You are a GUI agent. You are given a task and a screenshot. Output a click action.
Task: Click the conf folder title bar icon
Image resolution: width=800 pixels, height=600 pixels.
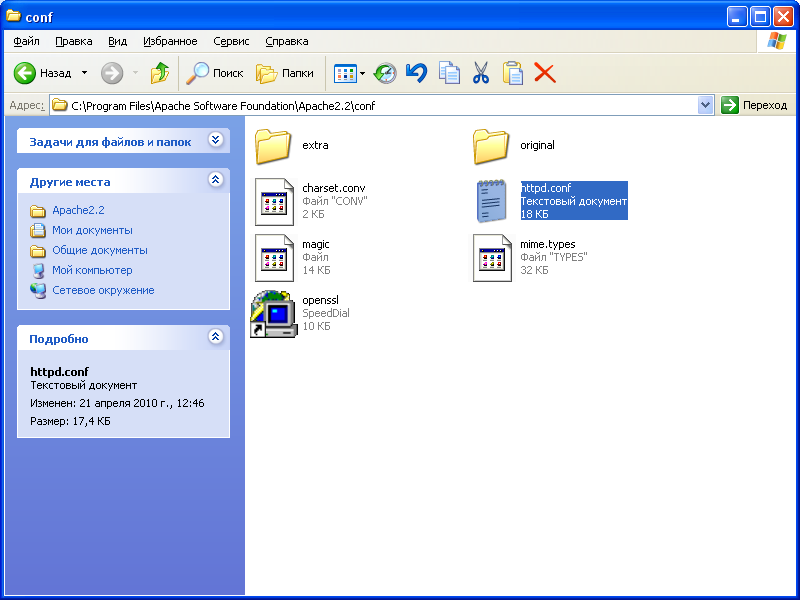(x=13, y=16)
